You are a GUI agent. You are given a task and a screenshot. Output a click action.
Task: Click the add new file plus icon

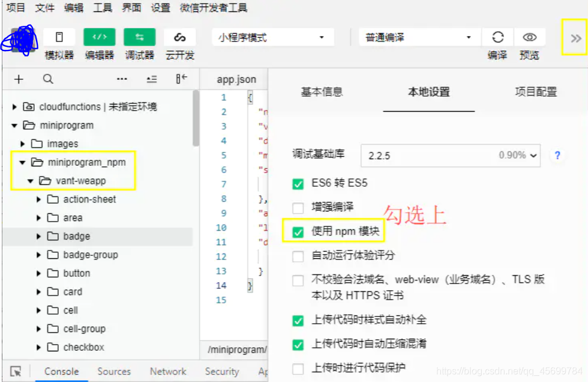(x=19, y=79)
